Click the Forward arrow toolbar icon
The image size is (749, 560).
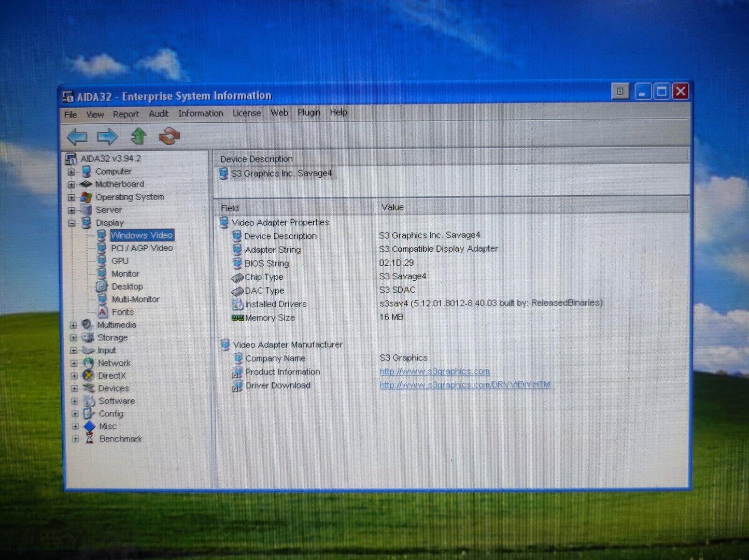[x=107, y=137]
